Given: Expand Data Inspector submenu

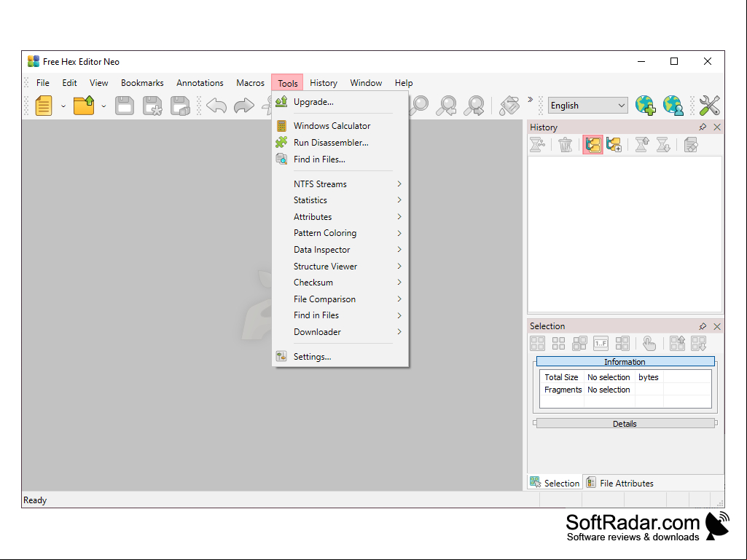Looking at the screenshot, I should [340, 250].
